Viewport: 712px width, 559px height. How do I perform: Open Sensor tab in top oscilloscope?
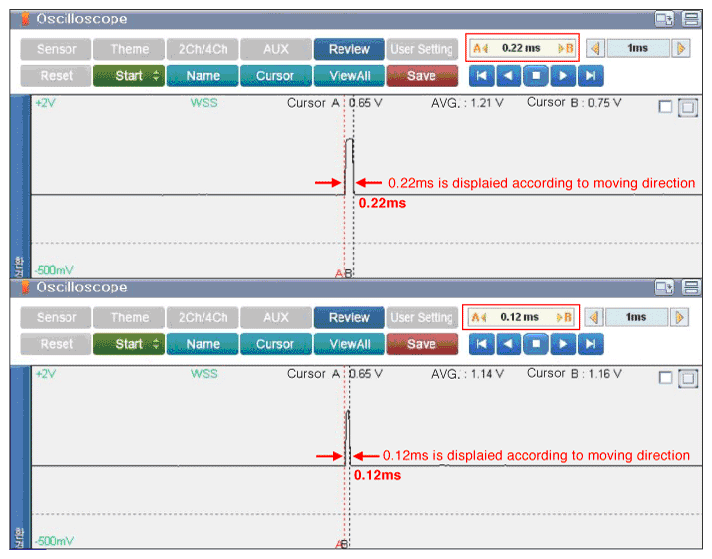[56, 49]
